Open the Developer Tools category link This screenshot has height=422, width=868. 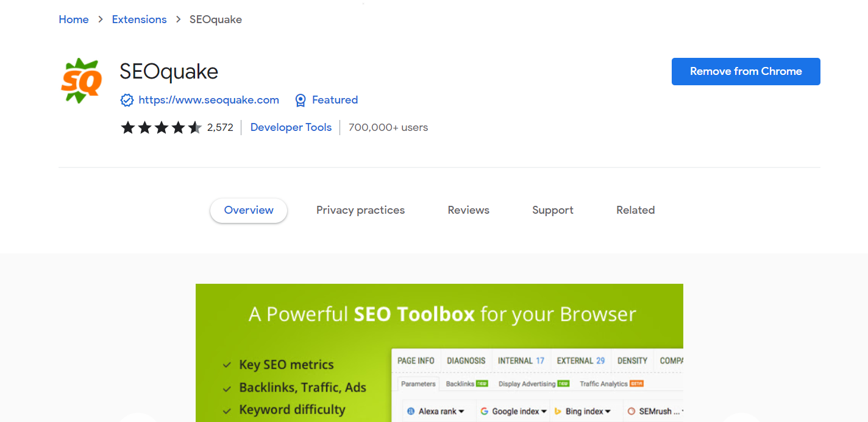291,127
